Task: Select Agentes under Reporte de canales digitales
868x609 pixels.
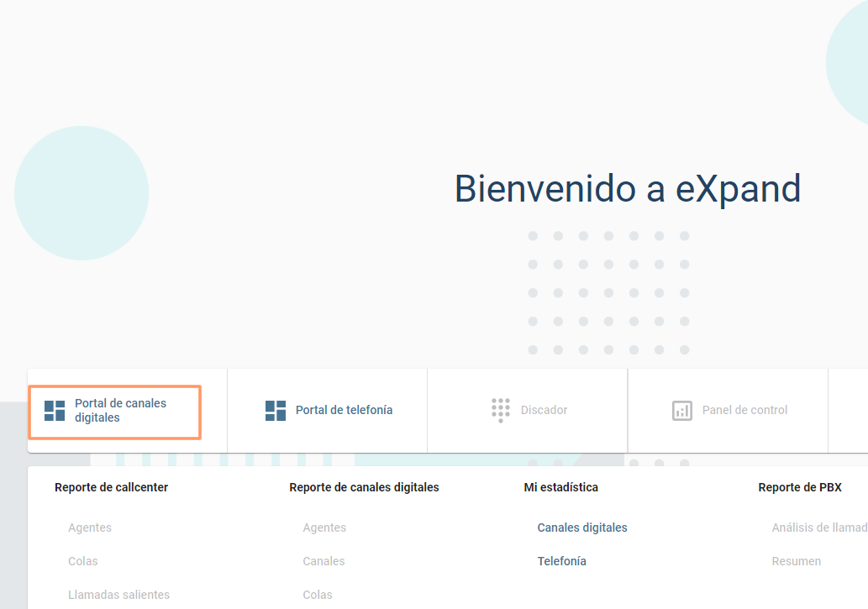Action: tap(324, 528)
